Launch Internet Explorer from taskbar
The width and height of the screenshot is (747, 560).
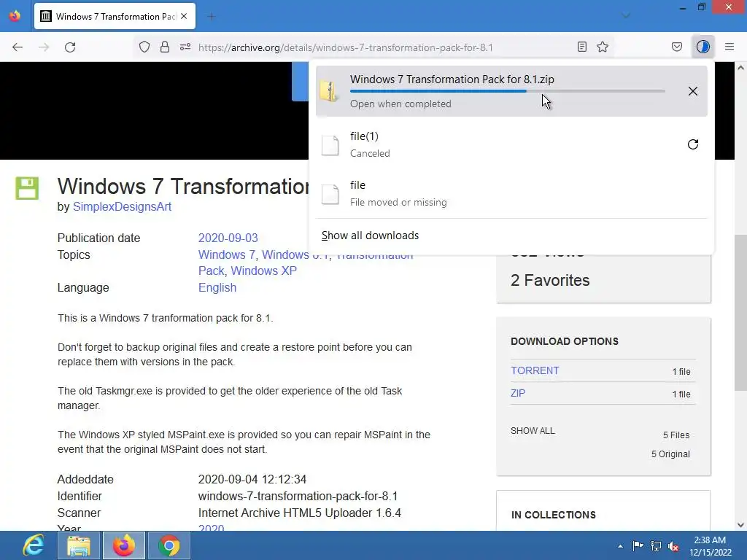[x=34, y=545]
